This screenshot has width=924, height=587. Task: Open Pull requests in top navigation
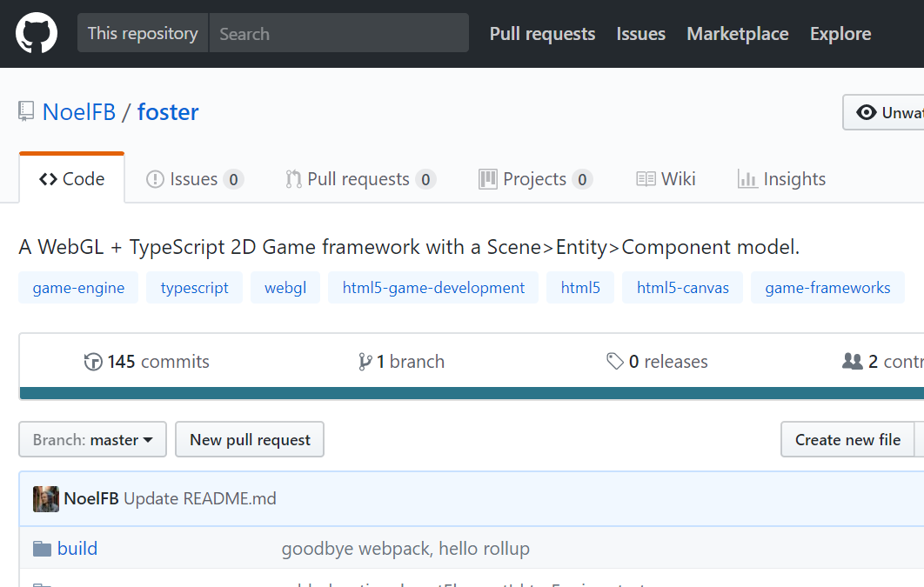[542, 34]
